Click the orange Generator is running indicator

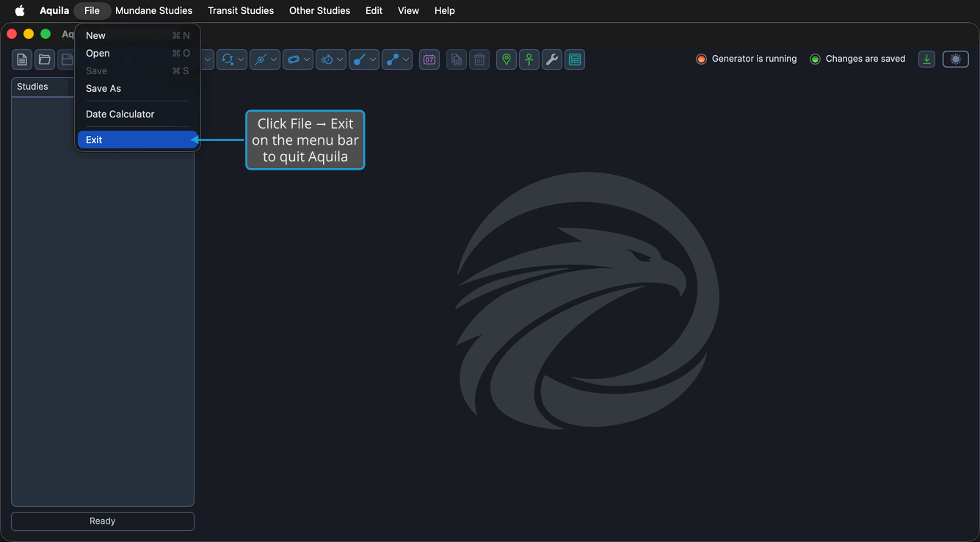(x=701, y=59)
